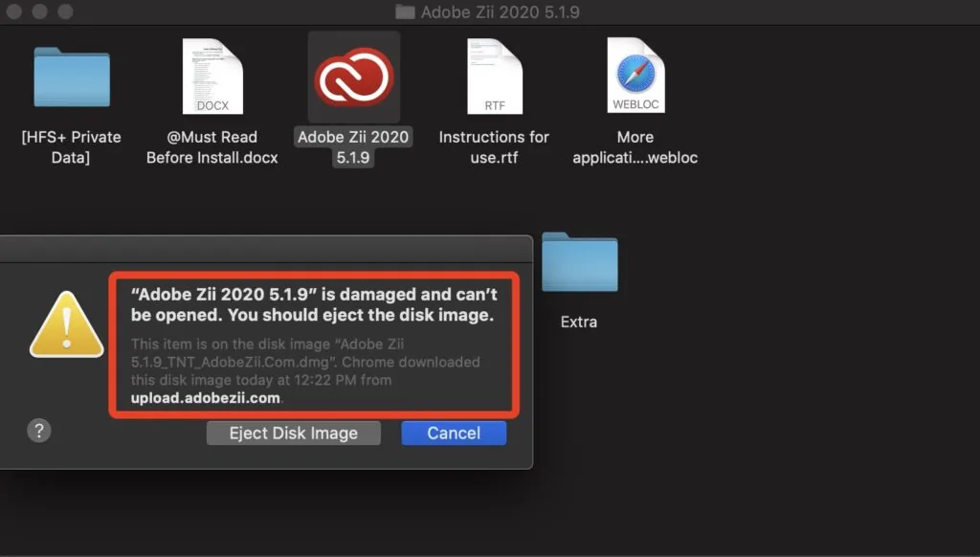Select the Instructions for use.rtf file icon

(495, 77)
